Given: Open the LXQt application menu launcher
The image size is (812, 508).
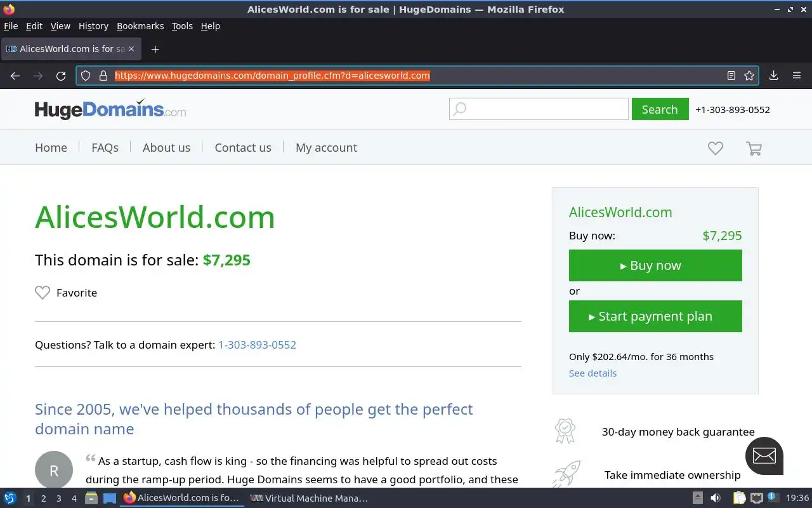Looking at the screenshot, I should tap(10, 498).
